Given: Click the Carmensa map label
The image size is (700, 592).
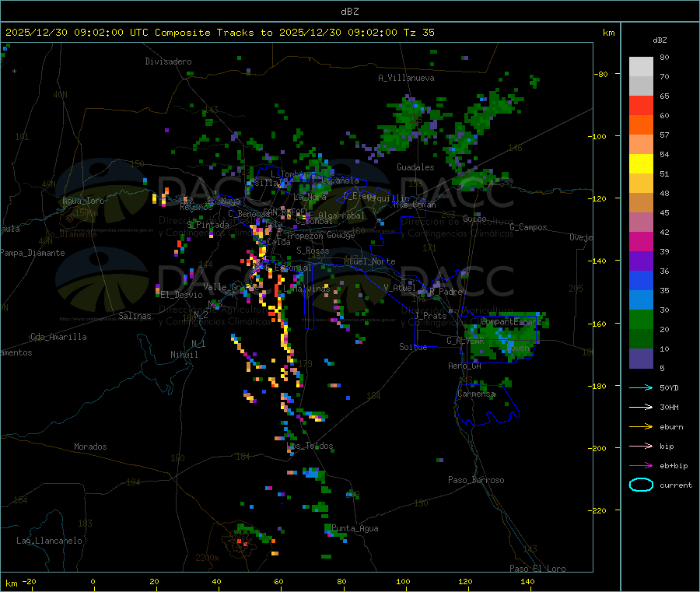Looking at the screenshot, I should click(476, 394).
